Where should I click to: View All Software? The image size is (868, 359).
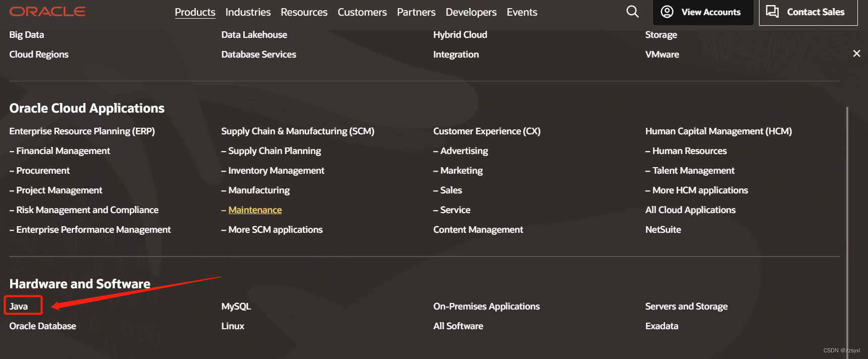coord(458,326)
